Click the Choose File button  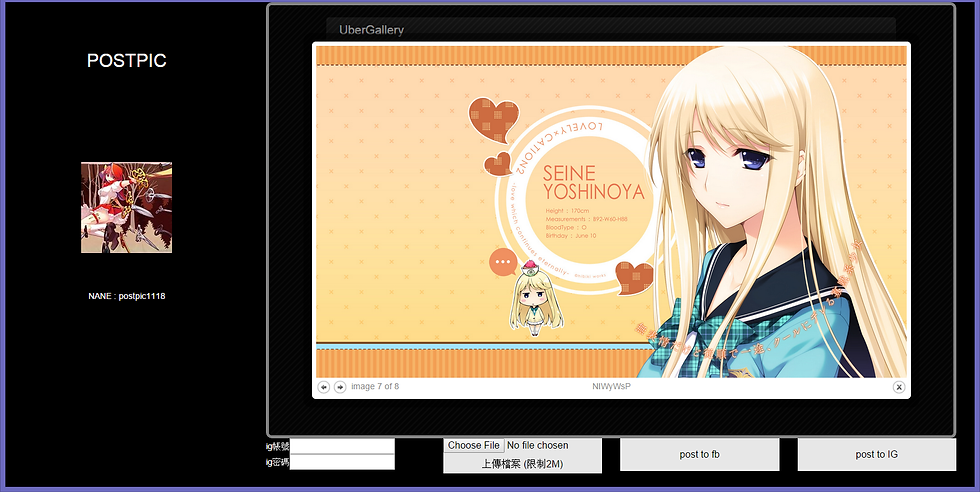[474, 445]
